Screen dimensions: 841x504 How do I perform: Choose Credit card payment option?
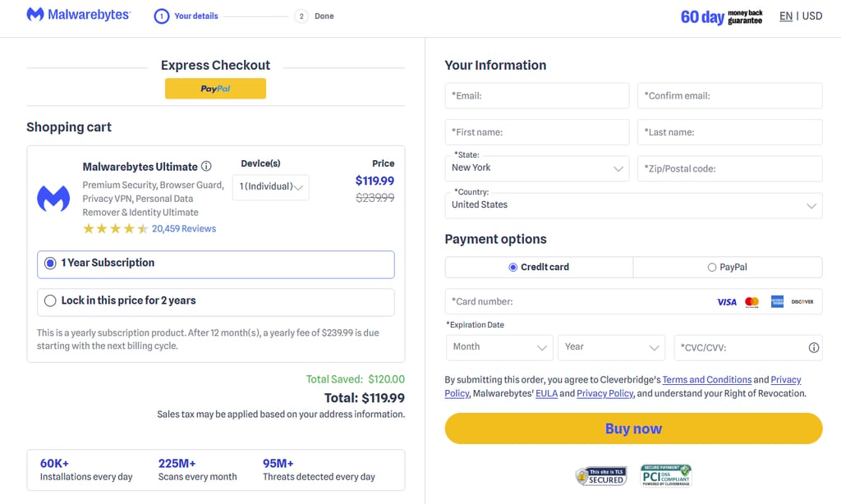coord(539,267)
